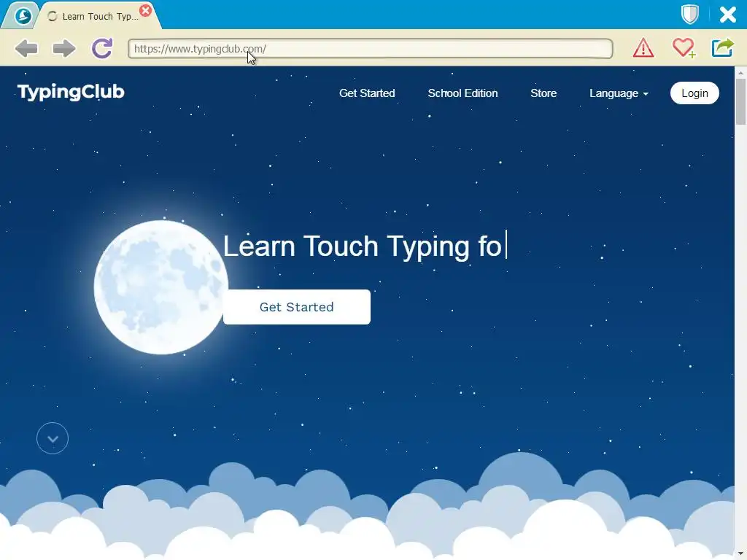
Task: Click the TypingClub logo
Action: 71,92
